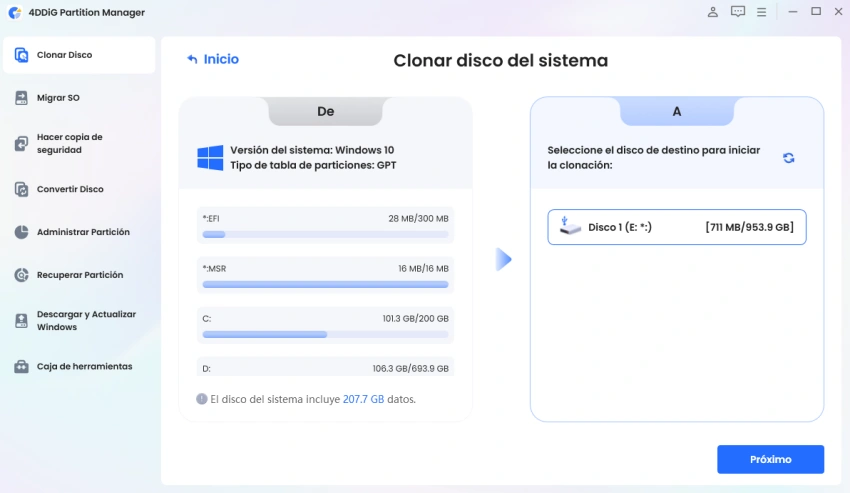Click the D: partition row
850x493 pixels.
point(325,368)
